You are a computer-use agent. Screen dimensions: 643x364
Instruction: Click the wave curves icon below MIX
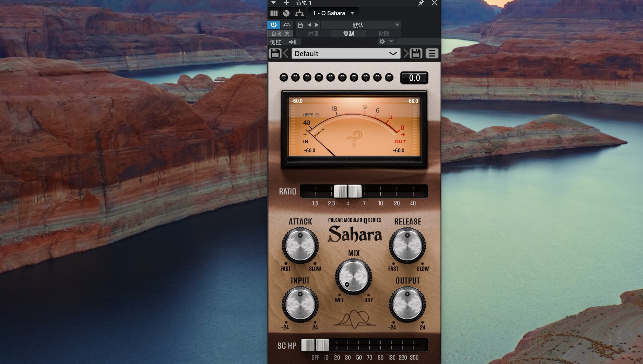coord(354,318)
